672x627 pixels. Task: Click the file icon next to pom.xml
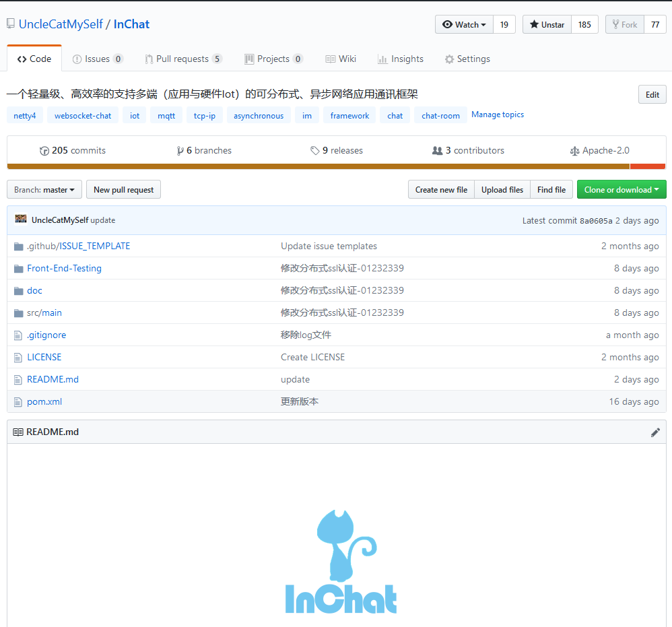click(x=18, y=402)
